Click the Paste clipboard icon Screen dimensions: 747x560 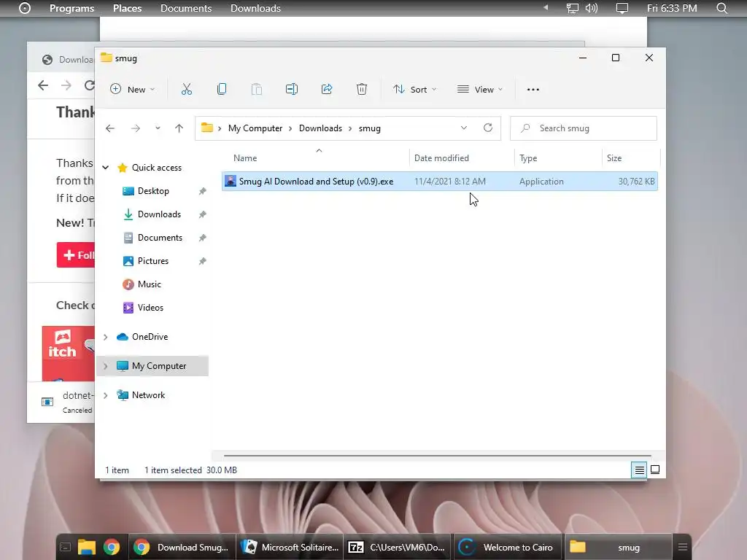256,89
